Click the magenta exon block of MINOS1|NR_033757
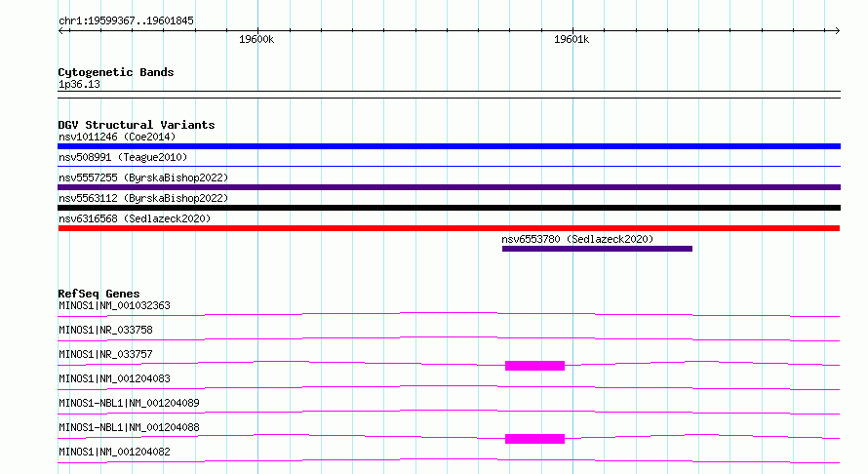The width and height of the screenshot is (868, 474). (x=534, y=366)
